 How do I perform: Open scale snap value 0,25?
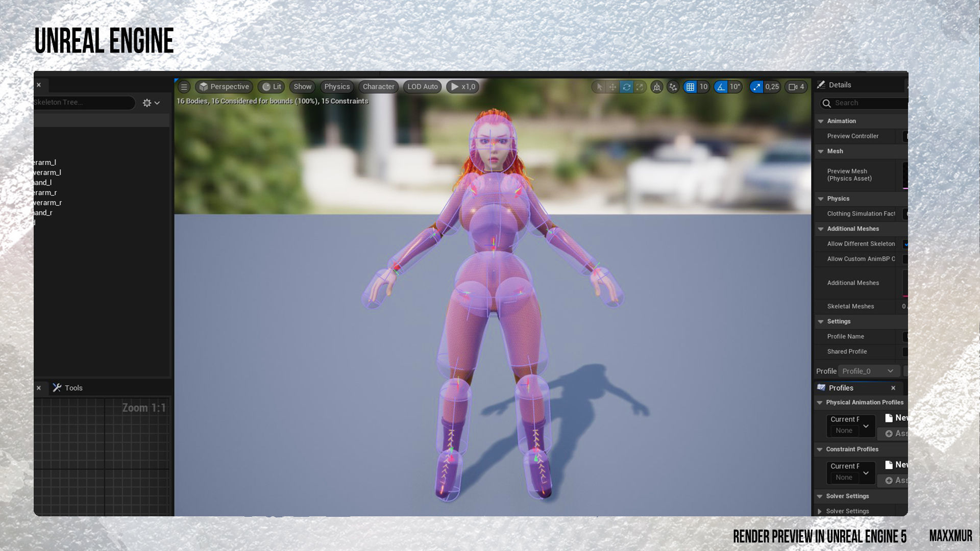[x=772, y=87]
